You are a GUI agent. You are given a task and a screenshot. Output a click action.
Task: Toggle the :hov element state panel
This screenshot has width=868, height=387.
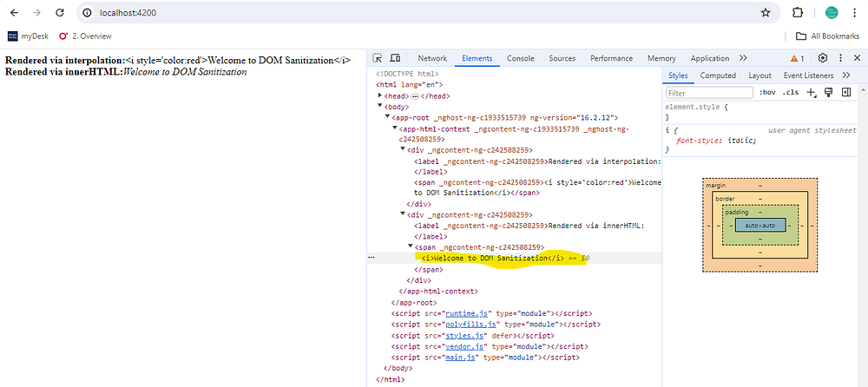pyautogui.click(x=766, y=93)
